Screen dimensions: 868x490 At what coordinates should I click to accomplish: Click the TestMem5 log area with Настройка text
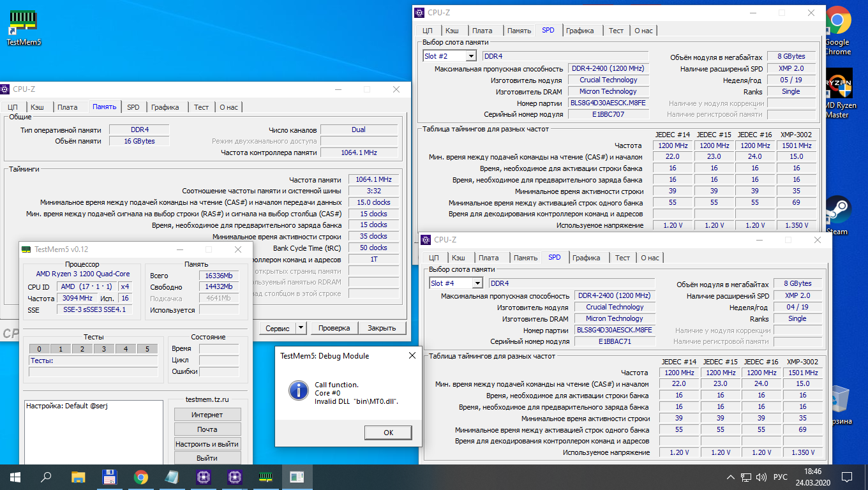94,433
